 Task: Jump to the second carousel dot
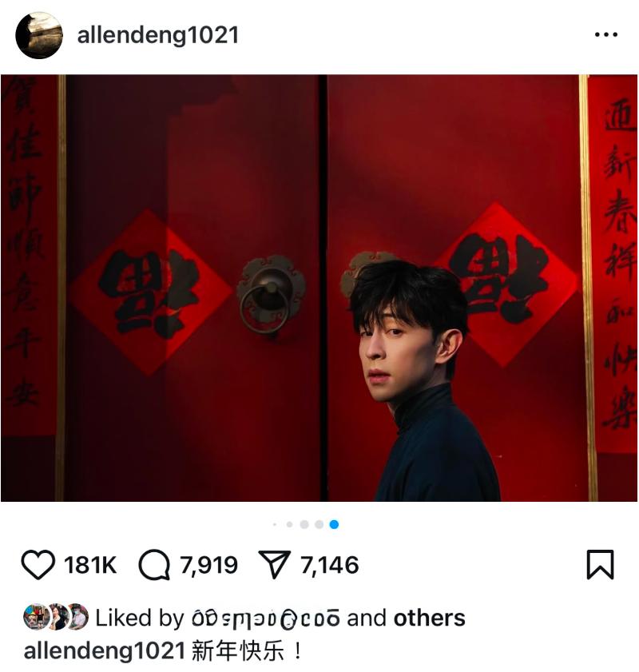coord(289,524)
